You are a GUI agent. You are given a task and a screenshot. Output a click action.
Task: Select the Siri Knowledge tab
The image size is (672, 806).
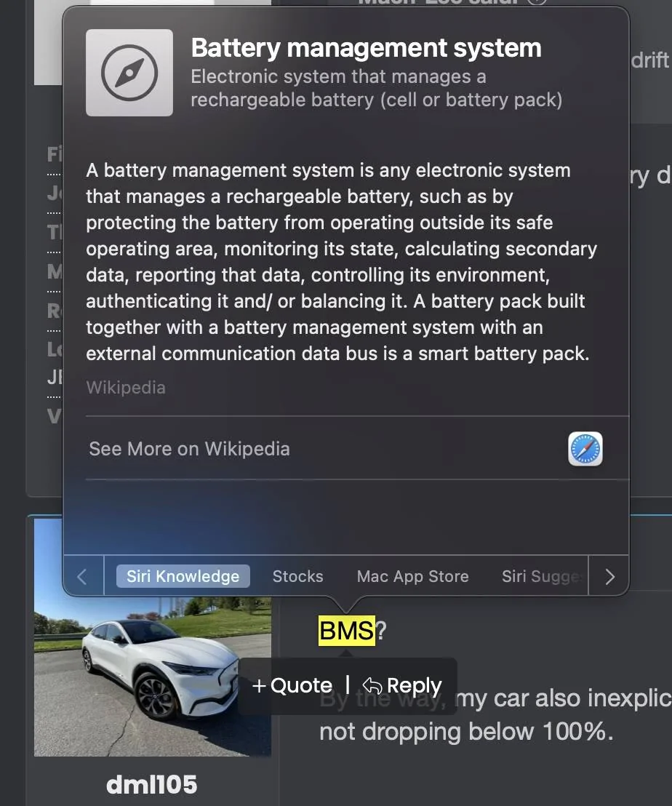(x=183, y=576)
